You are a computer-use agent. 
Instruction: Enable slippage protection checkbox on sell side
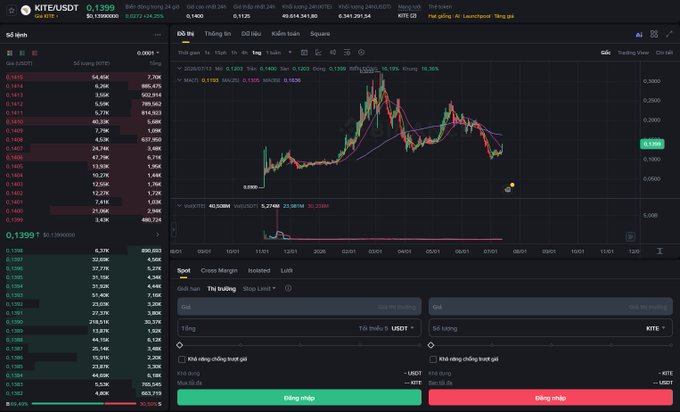click(x=433, y=359)
